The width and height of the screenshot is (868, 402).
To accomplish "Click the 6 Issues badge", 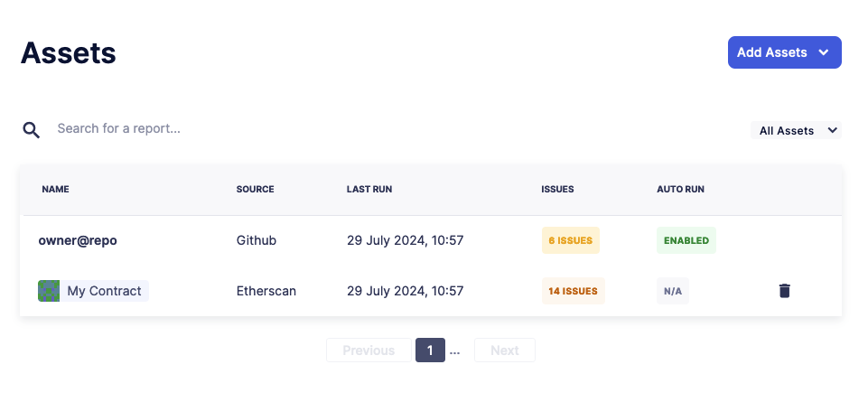I will (x=570, y=241).
